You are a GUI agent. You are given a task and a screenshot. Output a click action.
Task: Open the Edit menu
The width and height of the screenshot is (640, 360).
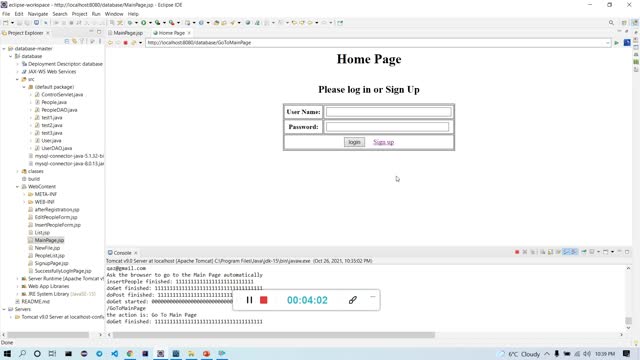[19, 14]
